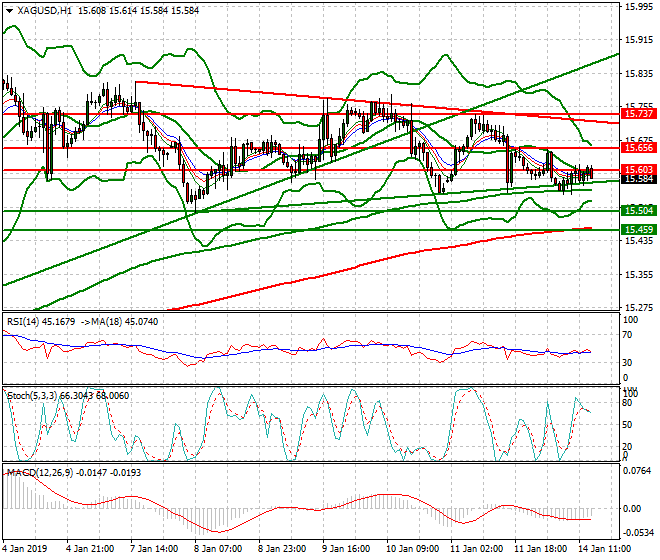Click the 10 Jan 09:00 time axis label

412,549
